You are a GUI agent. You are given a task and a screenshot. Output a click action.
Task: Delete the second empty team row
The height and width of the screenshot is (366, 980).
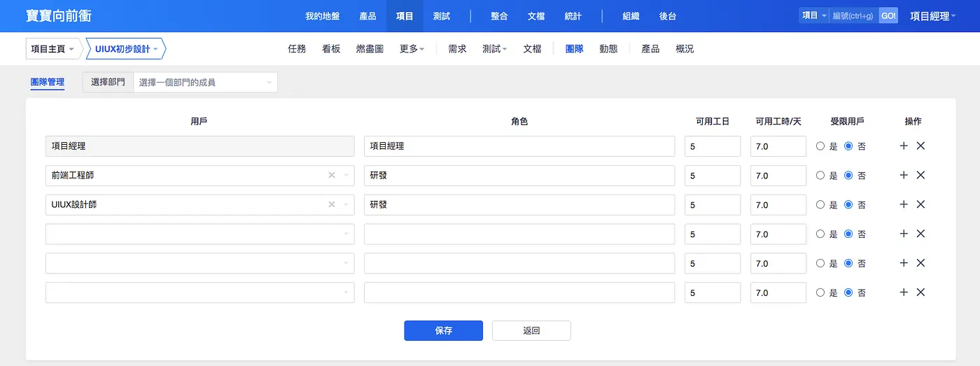pos(920,263)
